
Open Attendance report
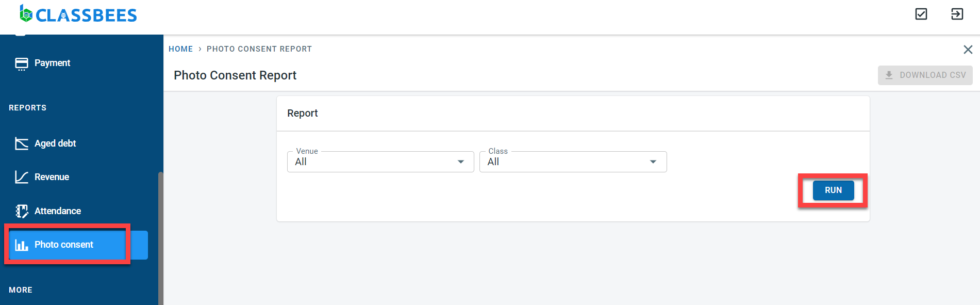click(x=57, y=211)
